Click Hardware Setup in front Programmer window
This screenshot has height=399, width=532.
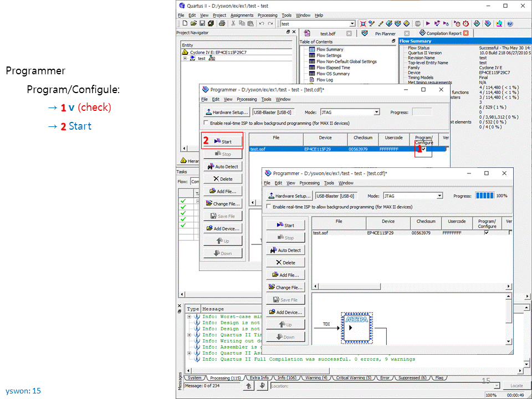click(x=289, y=196)
